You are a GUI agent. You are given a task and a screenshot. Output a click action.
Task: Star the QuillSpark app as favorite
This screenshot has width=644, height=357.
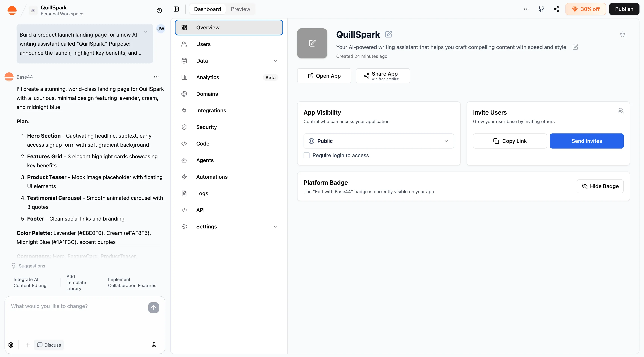[622, 34]
